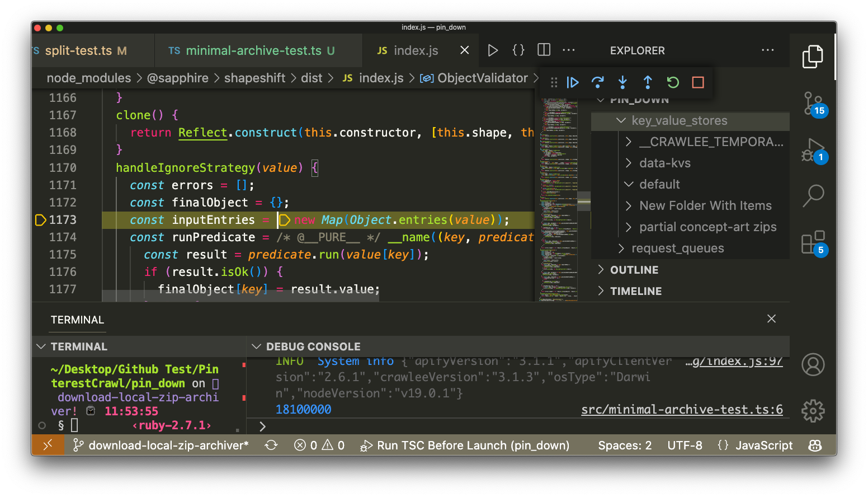Open editor More Actions ellipsis
Screen dimensions: 868x497
(x=569, y=50)
